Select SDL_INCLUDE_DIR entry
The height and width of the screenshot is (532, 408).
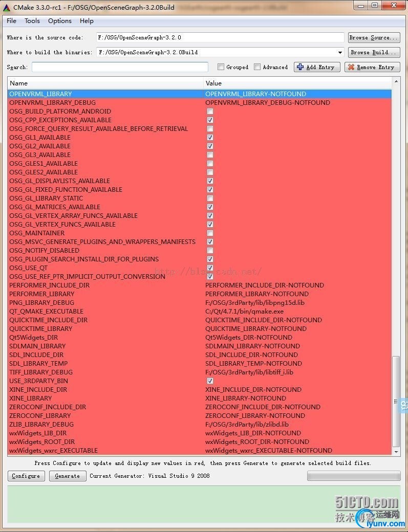[36, 354]
